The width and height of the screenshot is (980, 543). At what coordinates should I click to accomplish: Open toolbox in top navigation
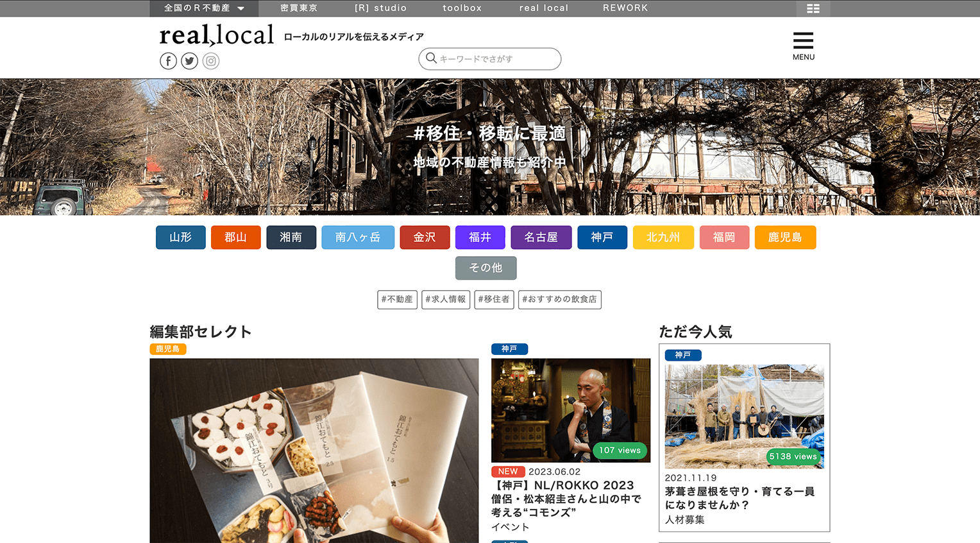coord(462,8)
